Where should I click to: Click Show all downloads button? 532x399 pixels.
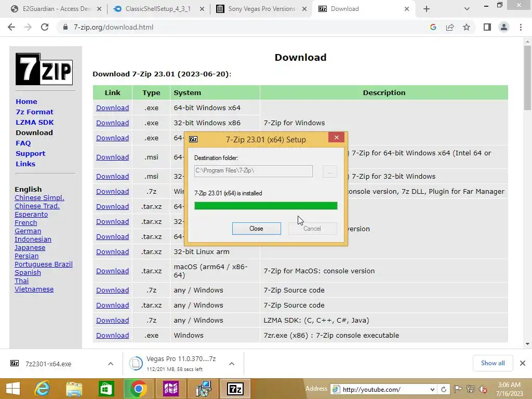(x=493, y=363)
